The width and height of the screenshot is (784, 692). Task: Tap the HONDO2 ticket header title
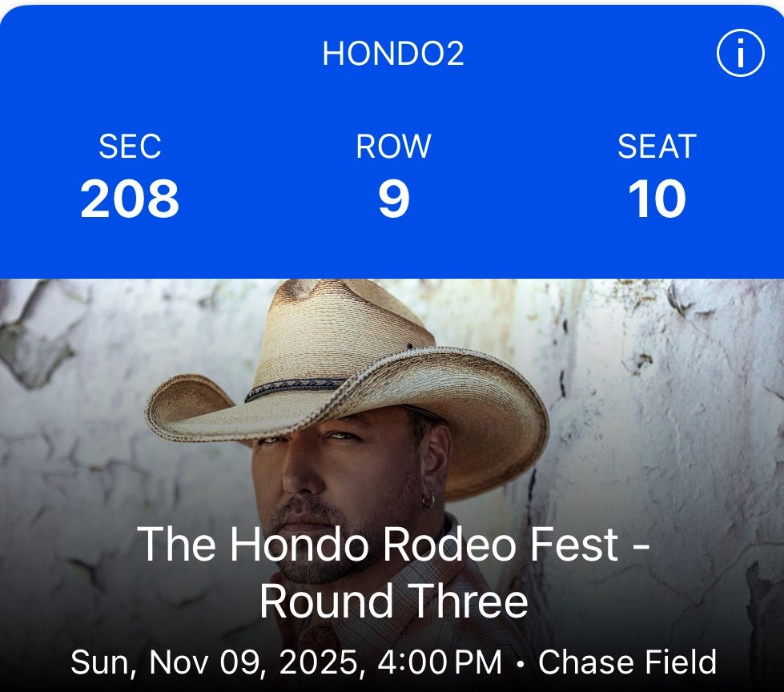point(392,54)
